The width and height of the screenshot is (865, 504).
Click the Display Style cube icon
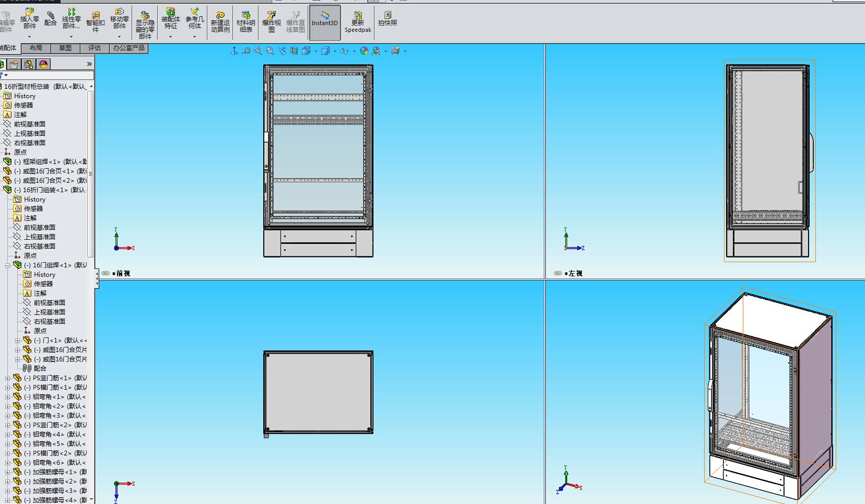tap(325, 51)
